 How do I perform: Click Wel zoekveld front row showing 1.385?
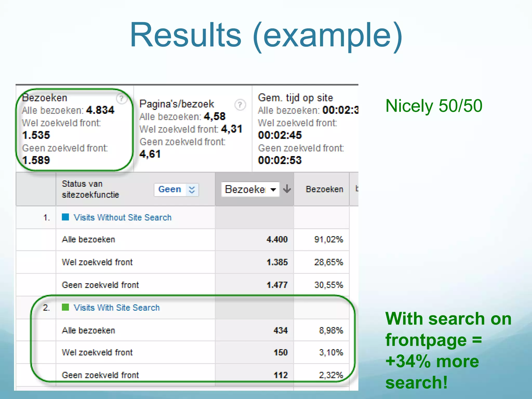coord(97,262)
